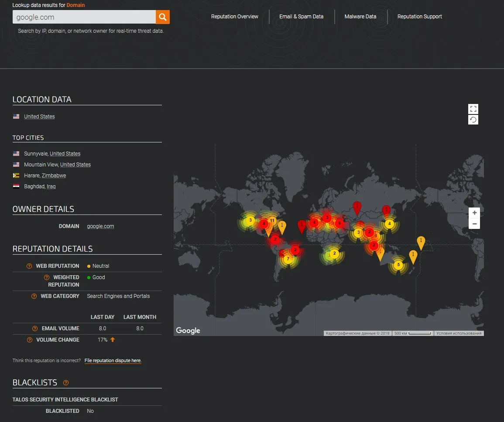Image resolution: width=504 pixels, height=422 pixels.
Task: Switch to Email & Spam Data tab
Action: pyautogui.click(x=301, y=17)
